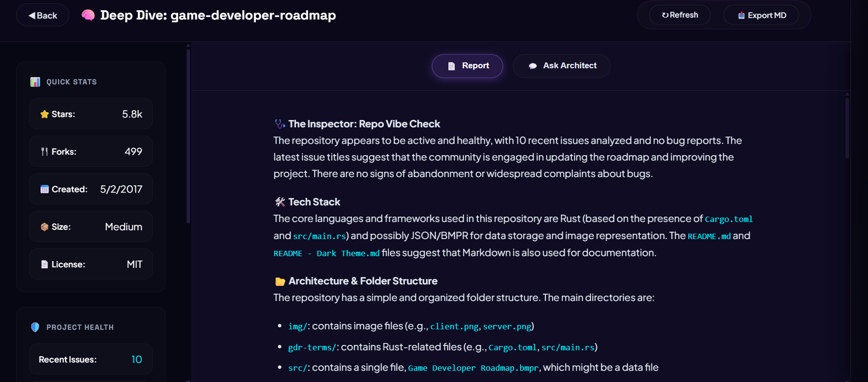The width and height of the screenshot is (868, 382).
Task: Select the License value MIT
Action: pyautogui.click(x=134, y=264)
